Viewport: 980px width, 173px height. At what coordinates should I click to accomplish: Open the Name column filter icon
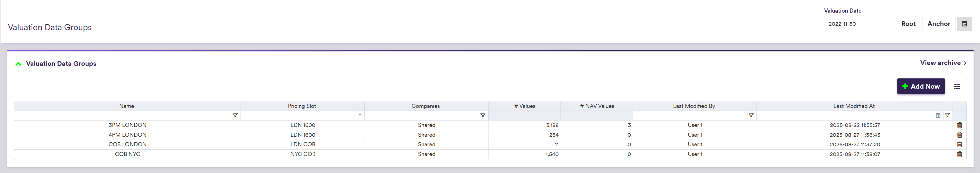(x=235, y=115)
